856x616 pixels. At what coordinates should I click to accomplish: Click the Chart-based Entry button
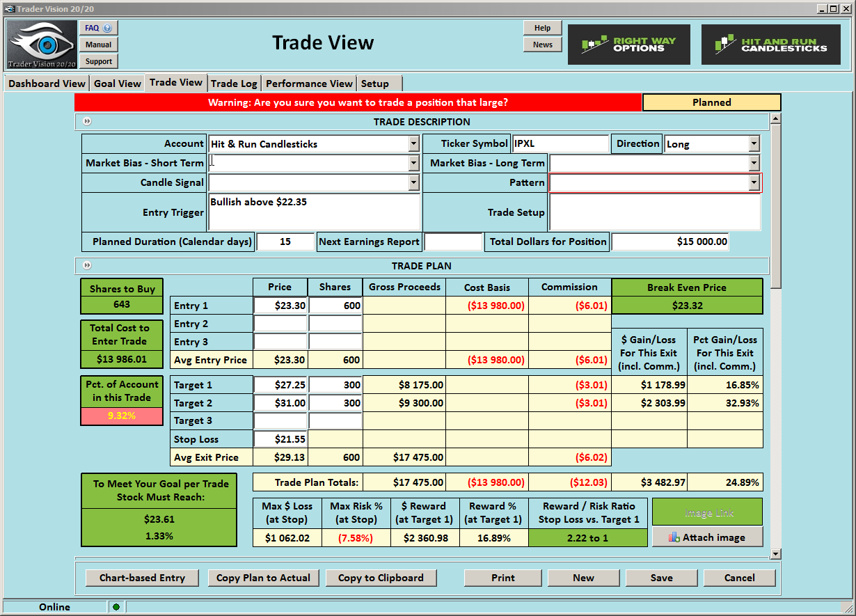pyautogui.click(x=142, y=578)
